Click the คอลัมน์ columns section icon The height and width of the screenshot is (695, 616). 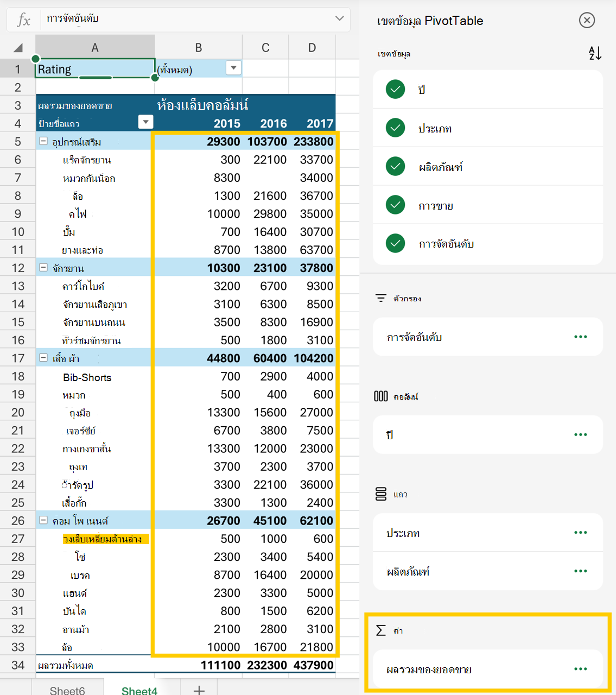[x=381, y=396]
